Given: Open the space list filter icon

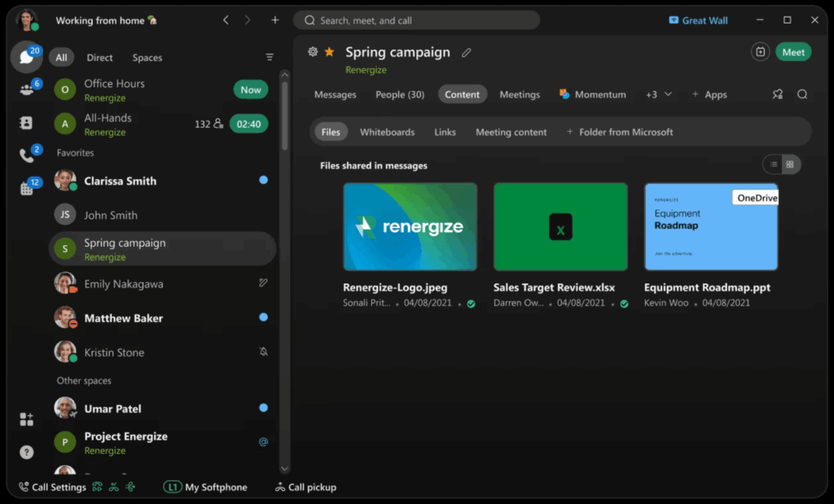Looking at the screenshot, I should click(x=270, y=57).
